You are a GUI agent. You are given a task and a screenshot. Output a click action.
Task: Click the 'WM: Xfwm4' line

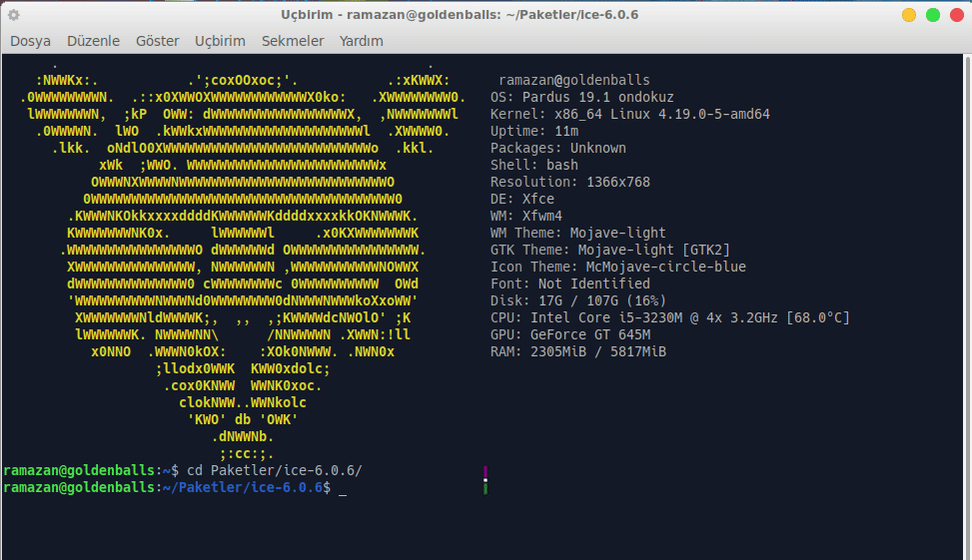point(526,216)
